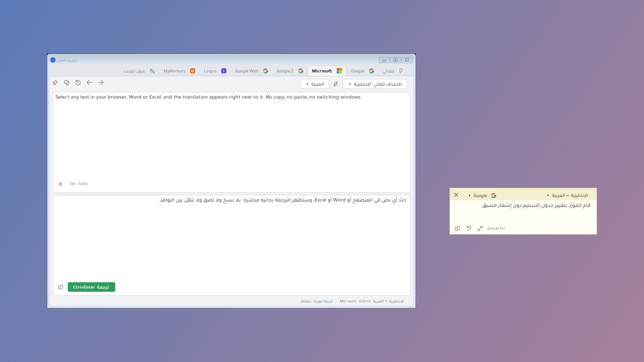Copy the main window translation result

pos(61,287)
